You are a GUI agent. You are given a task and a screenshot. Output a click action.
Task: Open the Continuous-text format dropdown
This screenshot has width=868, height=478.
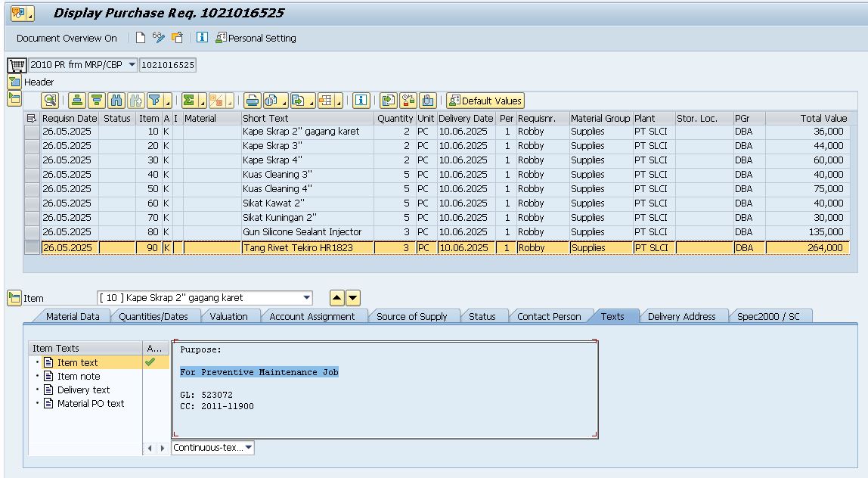pos(249,448)
